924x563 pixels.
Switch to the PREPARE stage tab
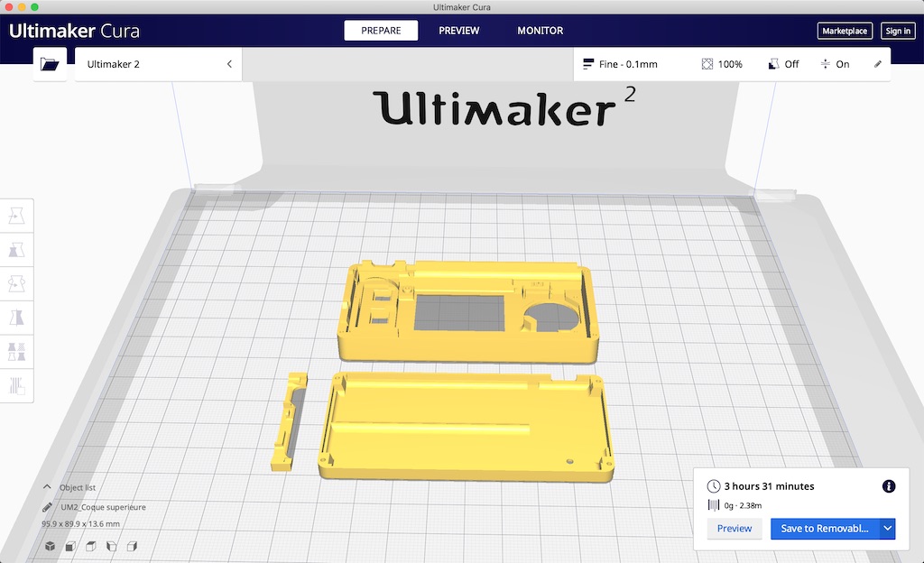click(381, 31)
